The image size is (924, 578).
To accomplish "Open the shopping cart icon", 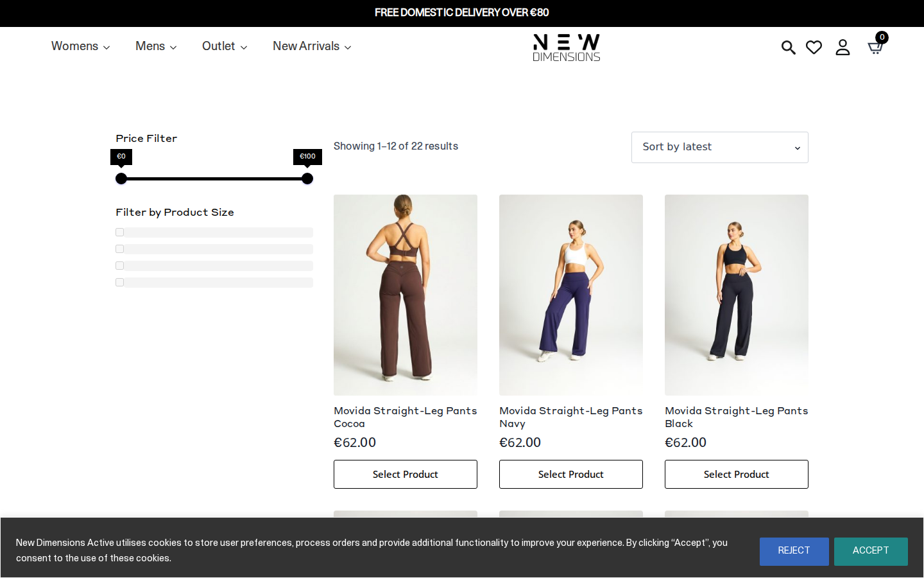I will point(875,48).
